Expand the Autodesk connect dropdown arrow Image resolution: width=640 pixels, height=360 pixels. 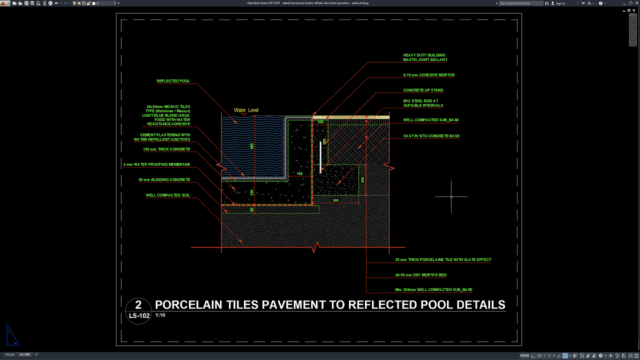tap(593, 3)
